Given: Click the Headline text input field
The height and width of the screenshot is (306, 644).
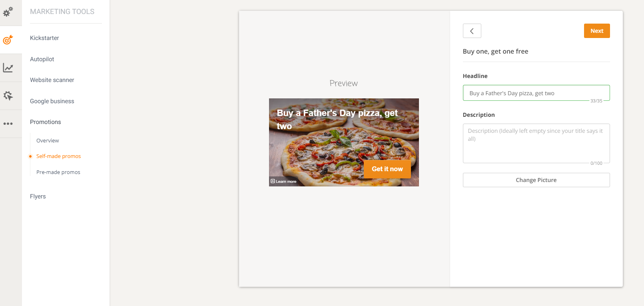Looking at the screenshot, I should pos(536,93).
